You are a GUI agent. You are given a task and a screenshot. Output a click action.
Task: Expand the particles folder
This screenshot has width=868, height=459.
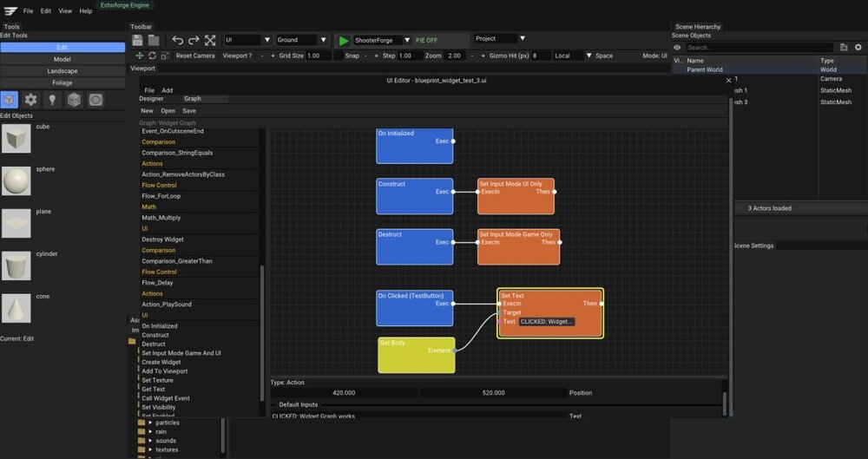pyautogui.click(x=150, y=423)
